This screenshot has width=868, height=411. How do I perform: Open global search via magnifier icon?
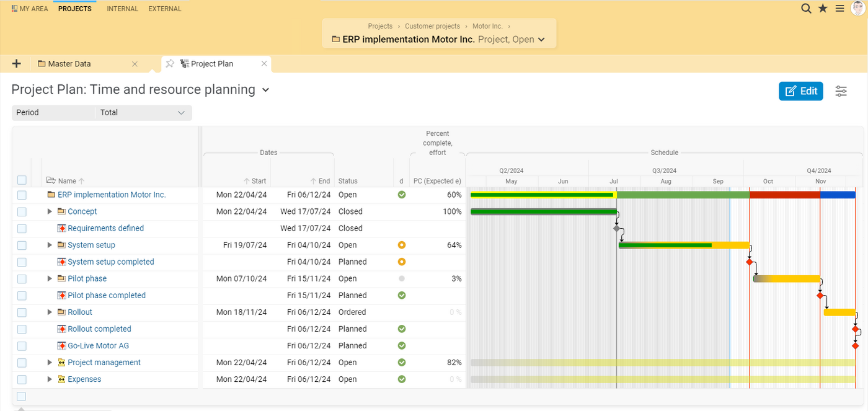pos(805,8)
